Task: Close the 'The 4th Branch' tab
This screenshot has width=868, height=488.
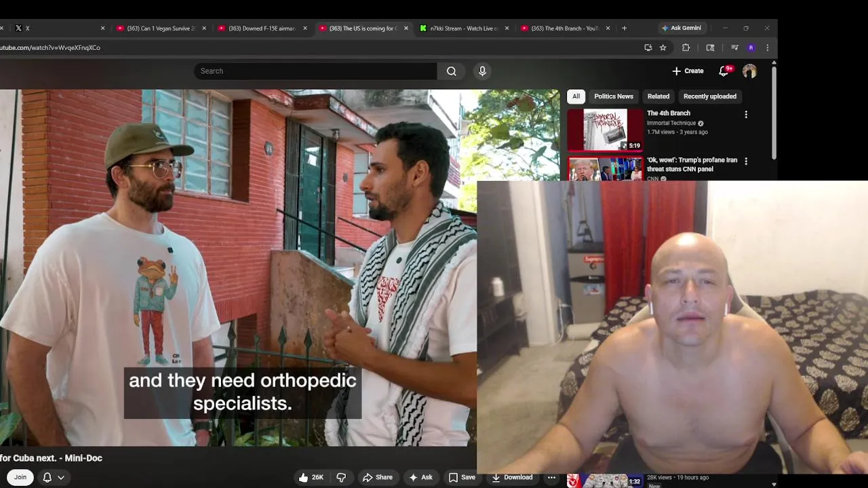Action: click(608, 28)
